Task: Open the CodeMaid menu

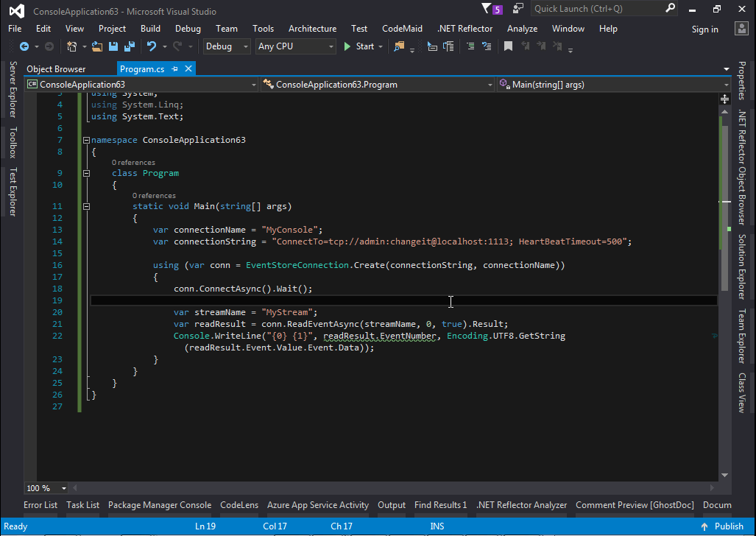Action: (402, 29)
